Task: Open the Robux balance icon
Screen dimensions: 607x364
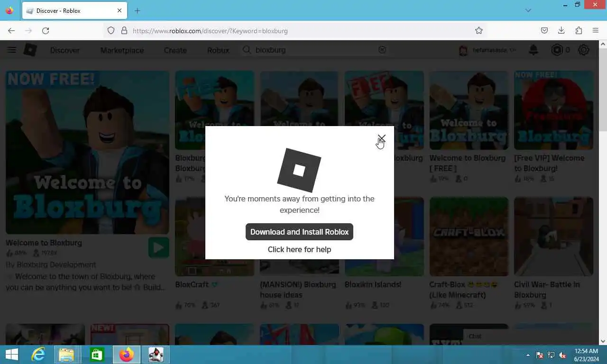Action: pos(557,50)
